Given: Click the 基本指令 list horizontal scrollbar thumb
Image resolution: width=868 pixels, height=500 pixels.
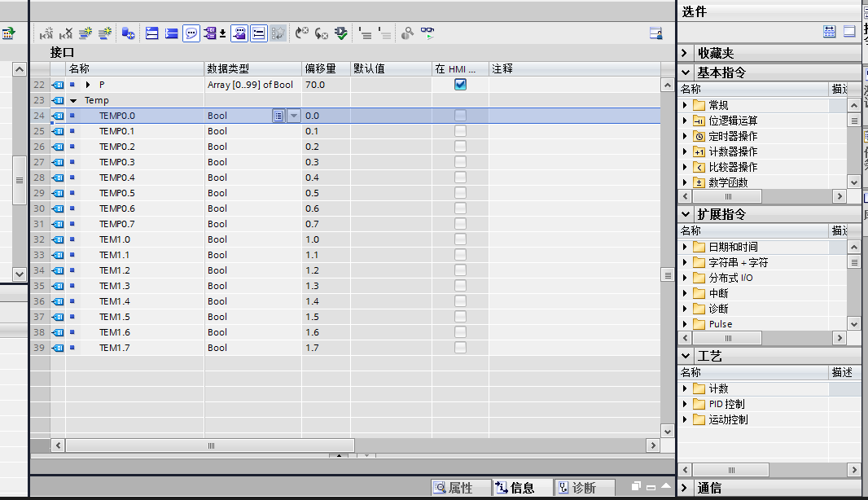Looking at the screenshot, I should click(x=727, y=196).
